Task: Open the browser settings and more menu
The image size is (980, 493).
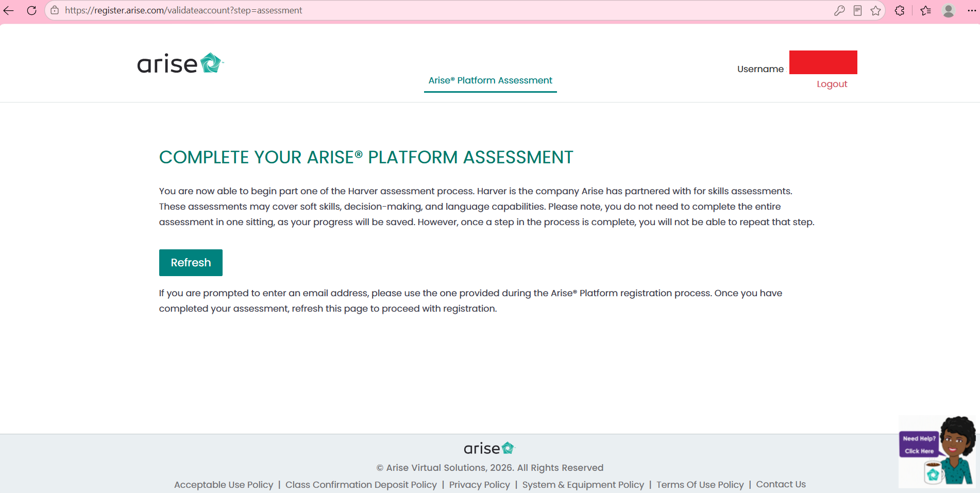Action: (972, 10)
